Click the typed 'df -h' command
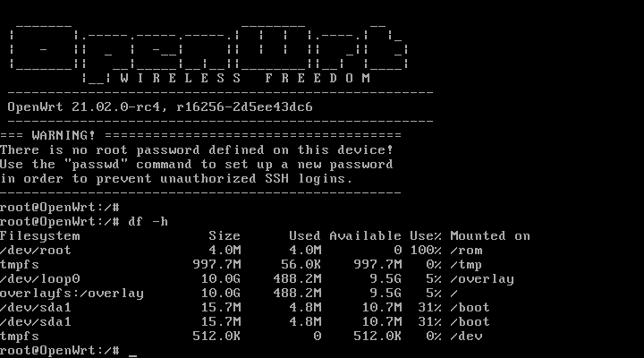 pyautogui.click(x=148, y=222)
